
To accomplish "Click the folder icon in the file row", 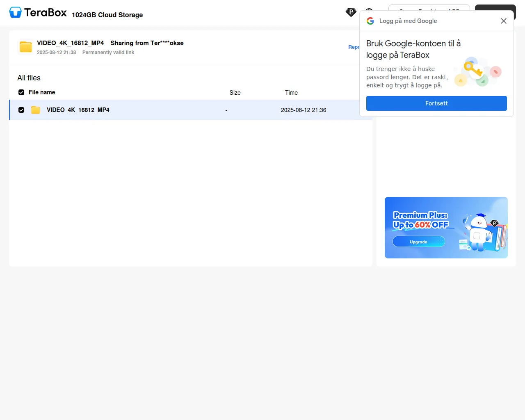I will click(x=36, y=110).
